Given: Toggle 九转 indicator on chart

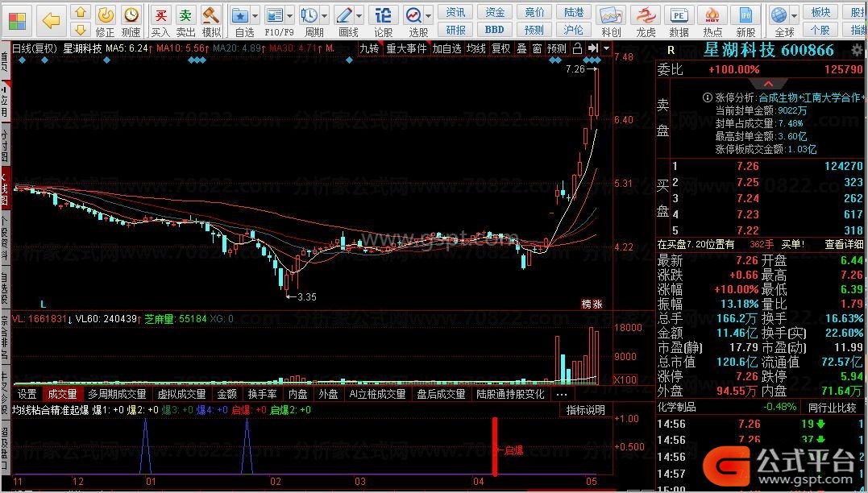Looking at the screenshot, I should [x=369, y=48].
